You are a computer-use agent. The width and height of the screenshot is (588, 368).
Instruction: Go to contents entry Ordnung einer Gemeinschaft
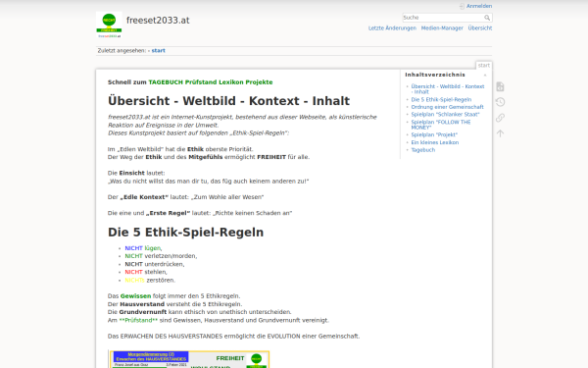[x=447, y=107]
